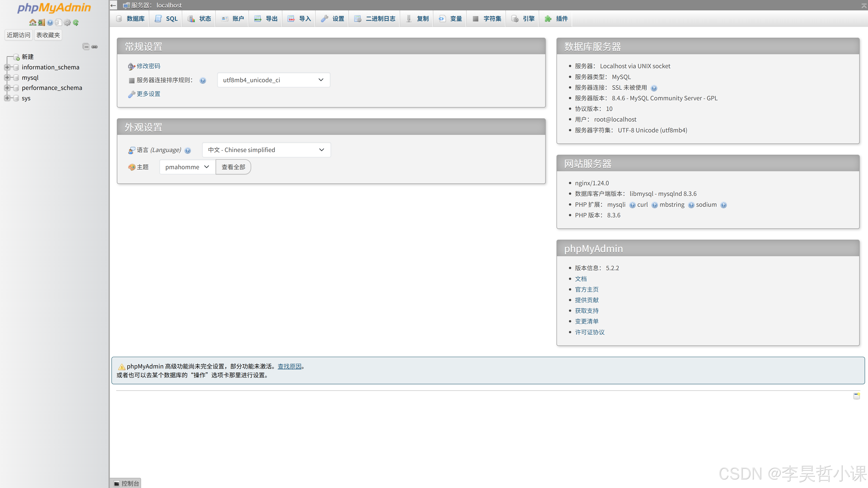The height and width of the screenshot is (488, 868).
Task: Click the server icon beside 服务器: localhost
Action: (126, 5)
